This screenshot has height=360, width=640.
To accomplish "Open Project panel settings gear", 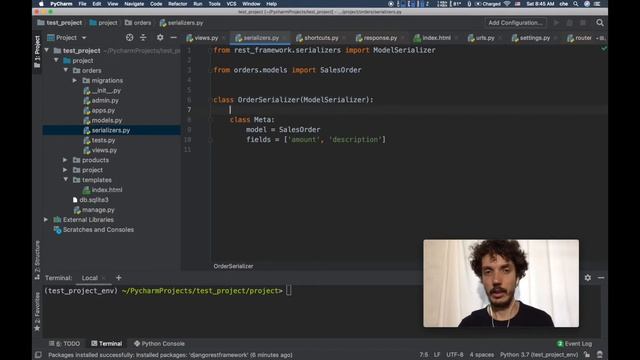I will coord(160,38).
